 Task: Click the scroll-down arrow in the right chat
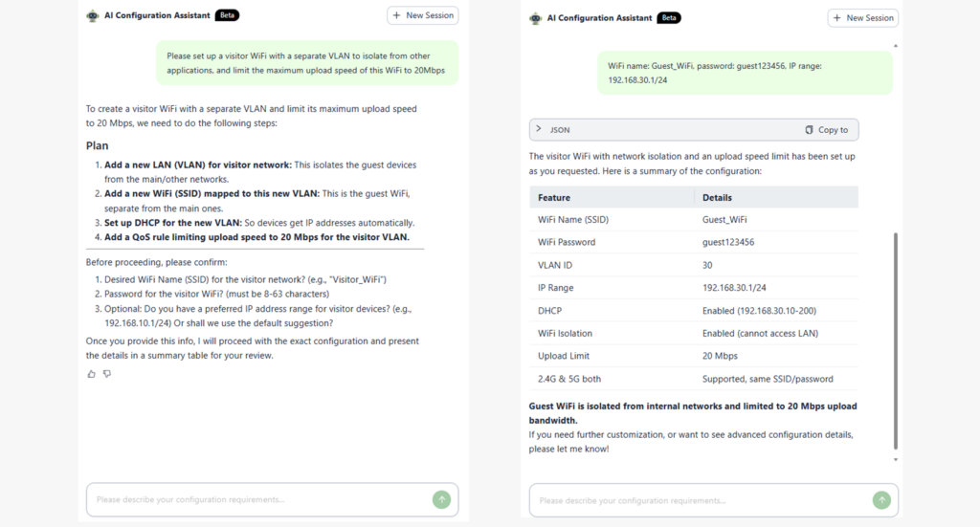click(896, 460)
